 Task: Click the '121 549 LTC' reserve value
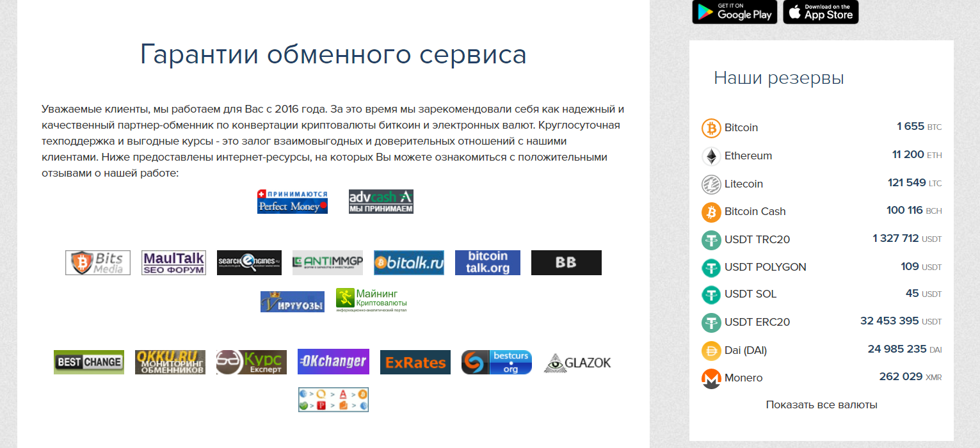pos(915,183)
